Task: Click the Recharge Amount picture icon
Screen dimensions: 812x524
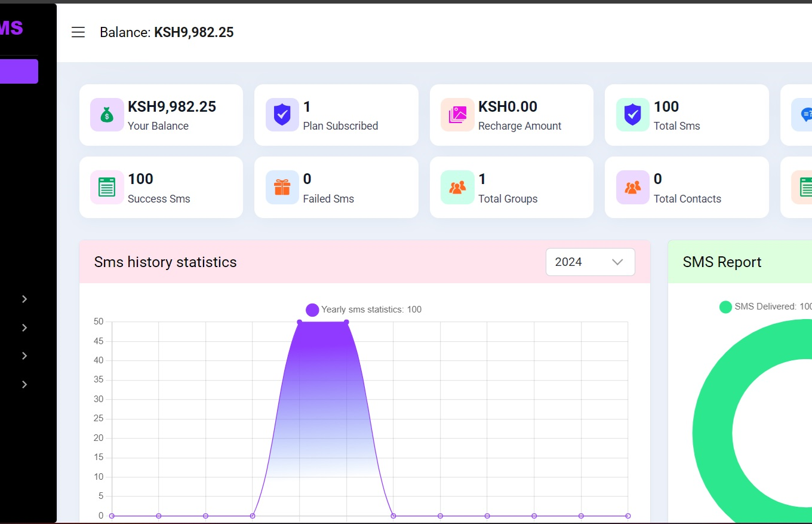Action: [x=457, y=115]
